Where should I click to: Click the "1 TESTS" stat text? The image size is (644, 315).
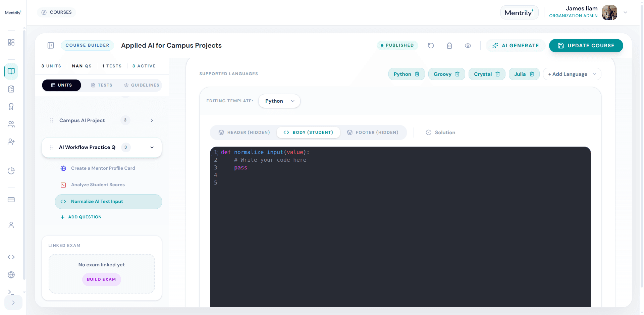[x=112, y=66]
